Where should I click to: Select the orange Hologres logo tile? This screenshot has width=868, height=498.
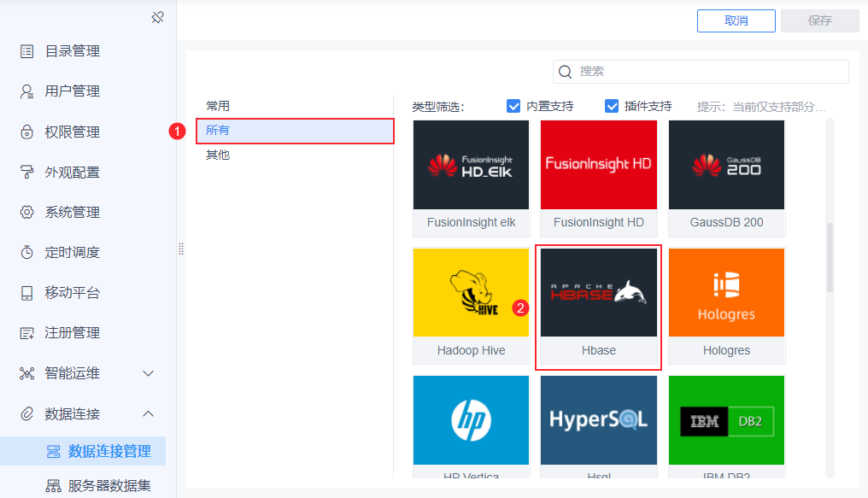[726, 292]
